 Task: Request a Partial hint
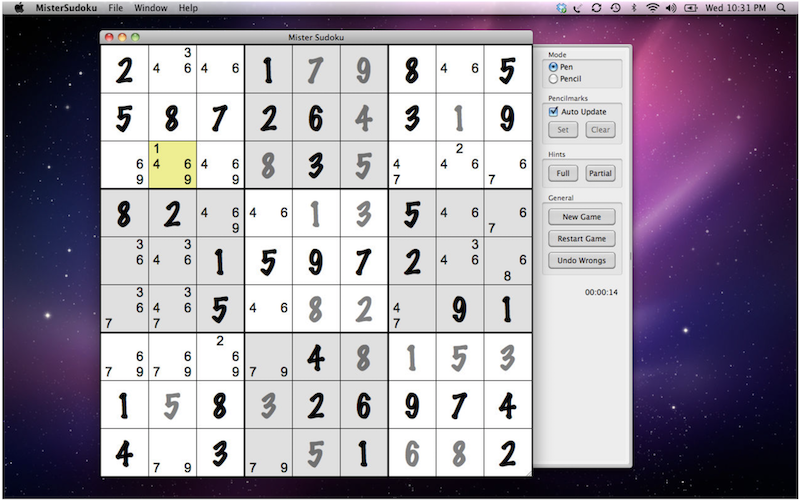pos(600,173)
